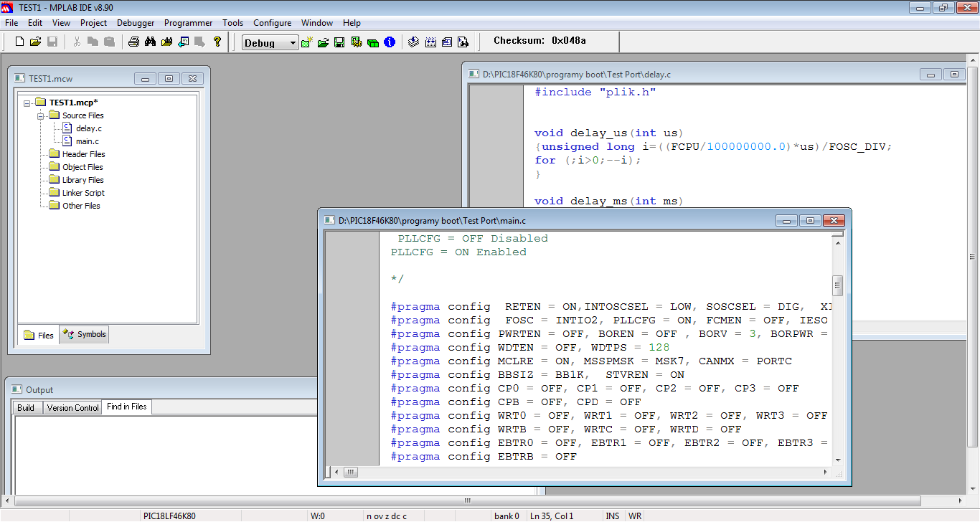Screen dimensions: 980x522
Task: Click the Print icon in toolbar
Action: click(x=133, y=42)
